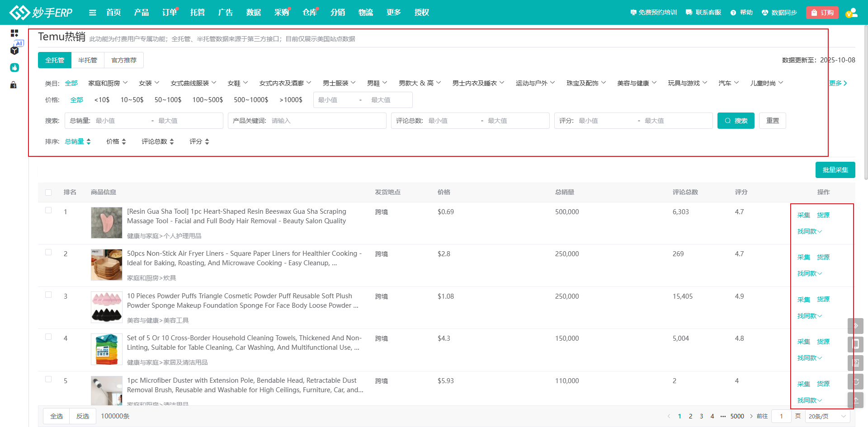868x427 pixels.
Task: Expand 找同款 dropdown for the first product
Action: (809, 231)
